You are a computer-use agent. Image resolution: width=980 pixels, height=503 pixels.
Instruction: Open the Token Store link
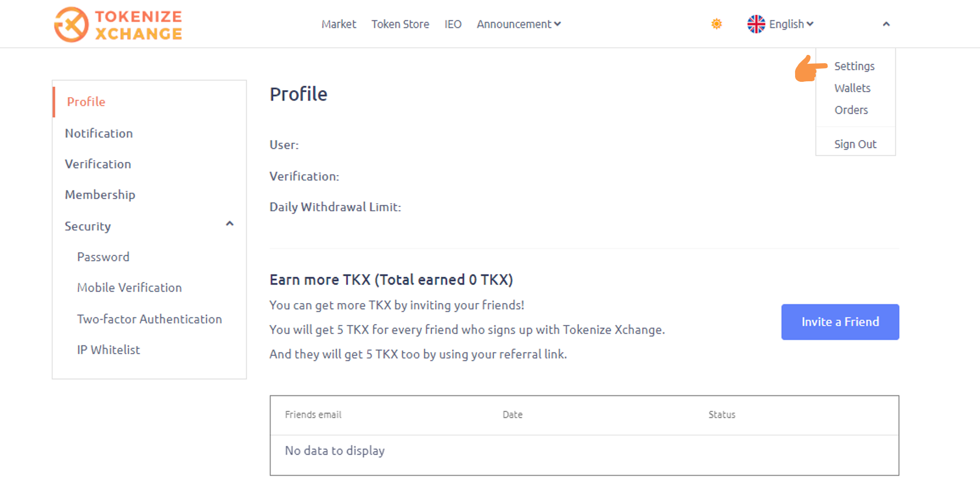400,24
